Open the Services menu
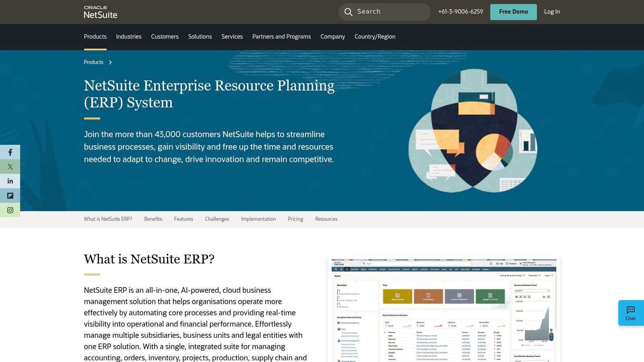The width and height of the screenshot is (644, 362). point(232,37)
